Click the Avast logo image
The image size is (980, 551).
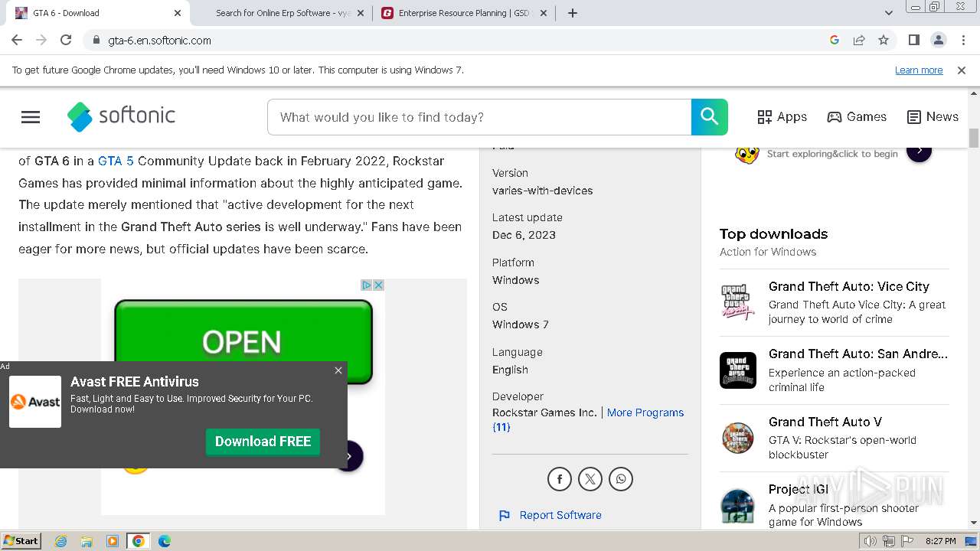pyautogui.click(x=35, y=402)
